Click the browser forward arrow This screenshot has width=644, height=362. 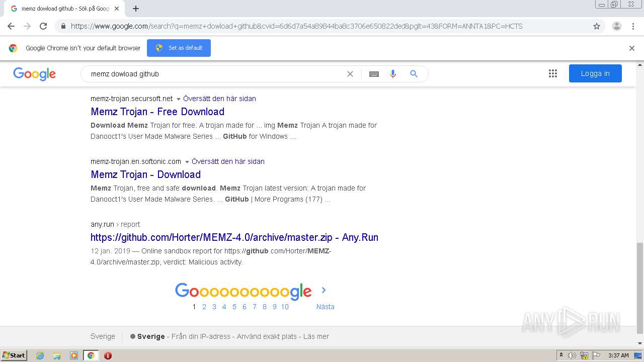tap(27, 26)
